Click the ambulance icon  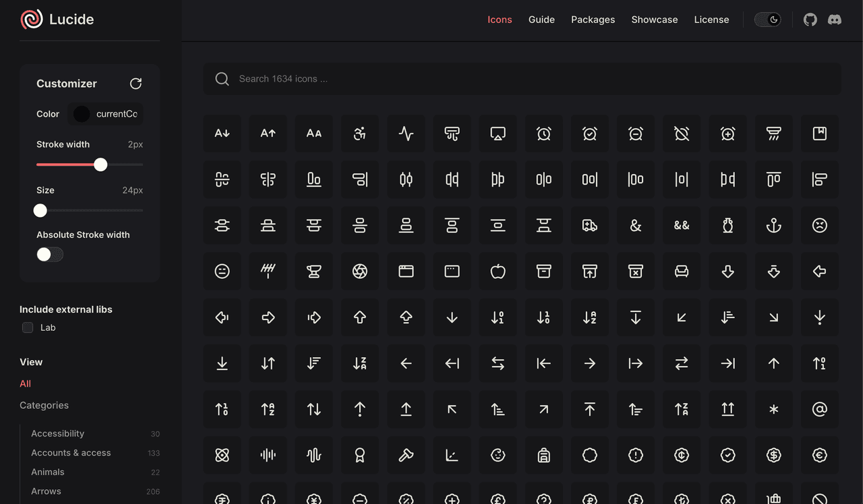pyautogui.click(x=589, y=226)
